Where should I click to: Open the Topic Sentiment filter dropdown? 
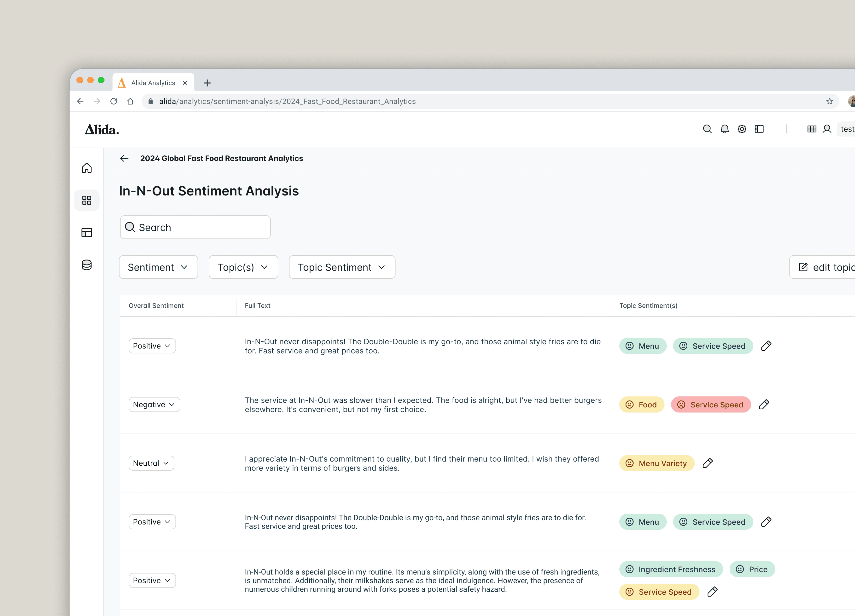tap(342, 267)
